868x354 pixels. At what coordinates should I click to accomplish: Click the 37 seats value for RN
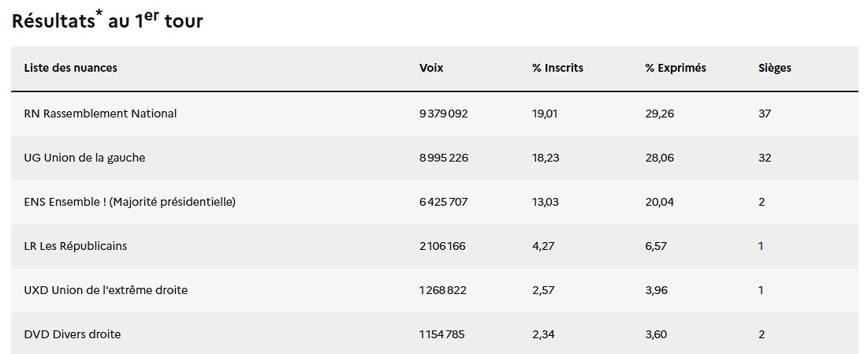click(764, 114)
